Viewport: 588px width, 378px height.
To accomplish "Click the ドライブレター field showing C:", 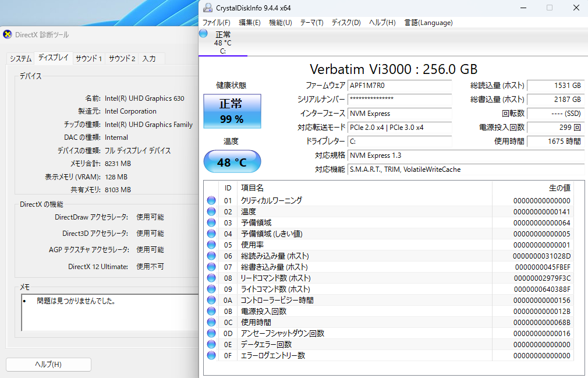I will point(400,142).
